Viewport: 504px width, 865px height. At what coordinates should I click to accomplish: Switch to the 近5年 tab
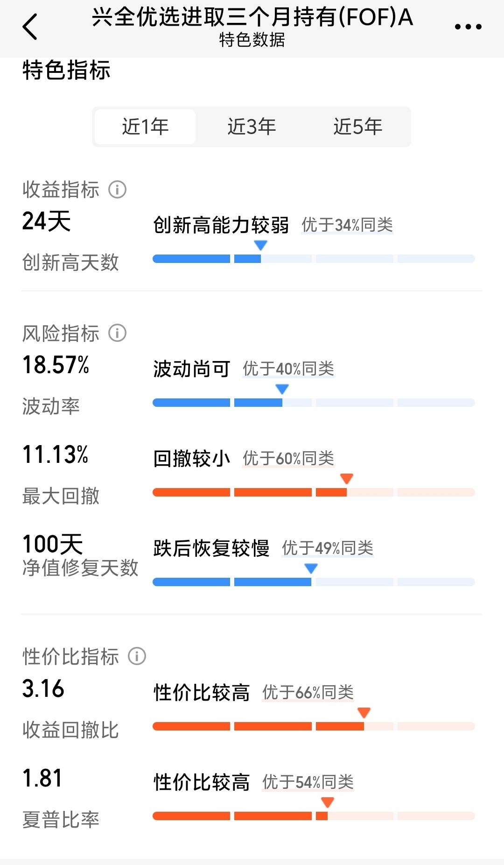tap(358, 127)
